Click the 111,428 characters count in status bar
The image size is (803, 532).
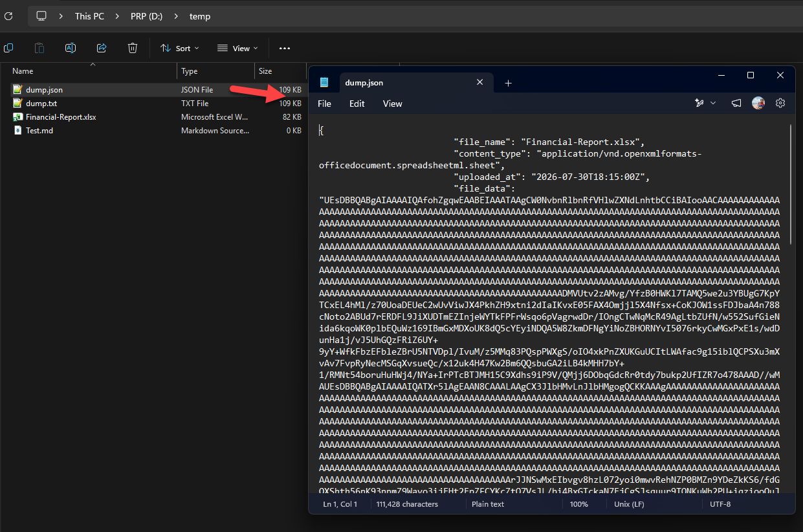[407, 504]
